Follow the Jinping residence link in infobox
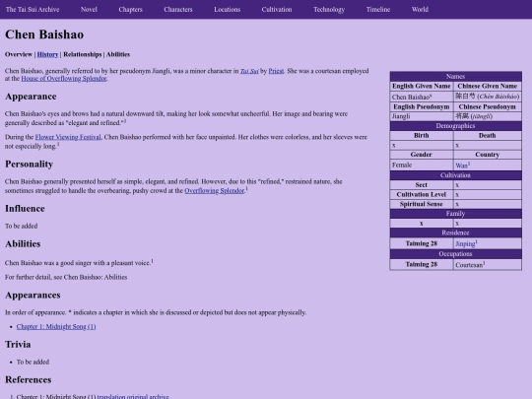532x399 pixels. tap(465, 244)
